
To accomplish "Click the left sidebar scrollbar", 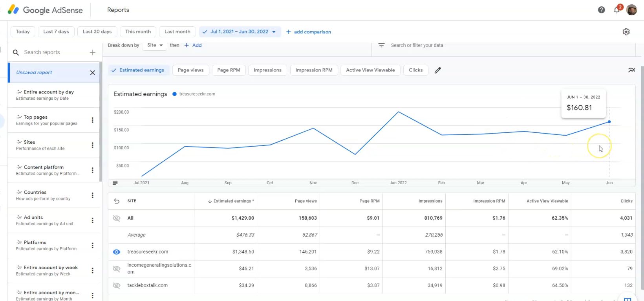I will [101, 122].
